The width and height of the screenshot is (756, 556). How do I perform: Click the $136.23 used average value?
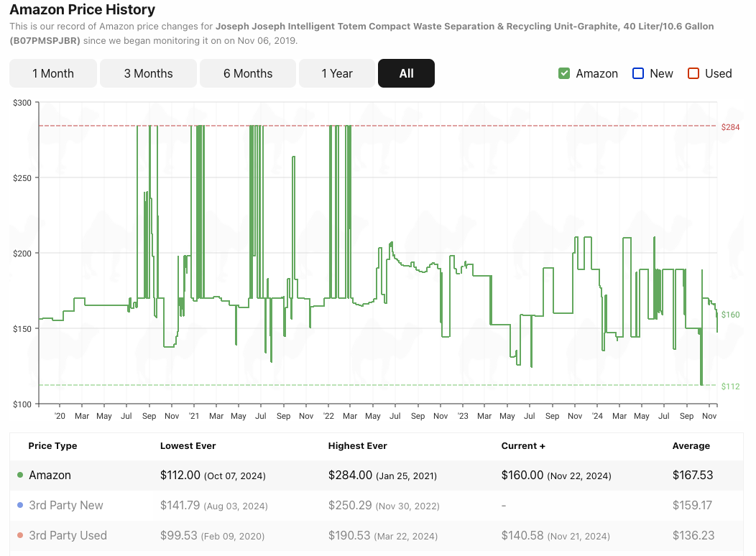point(693,535)
